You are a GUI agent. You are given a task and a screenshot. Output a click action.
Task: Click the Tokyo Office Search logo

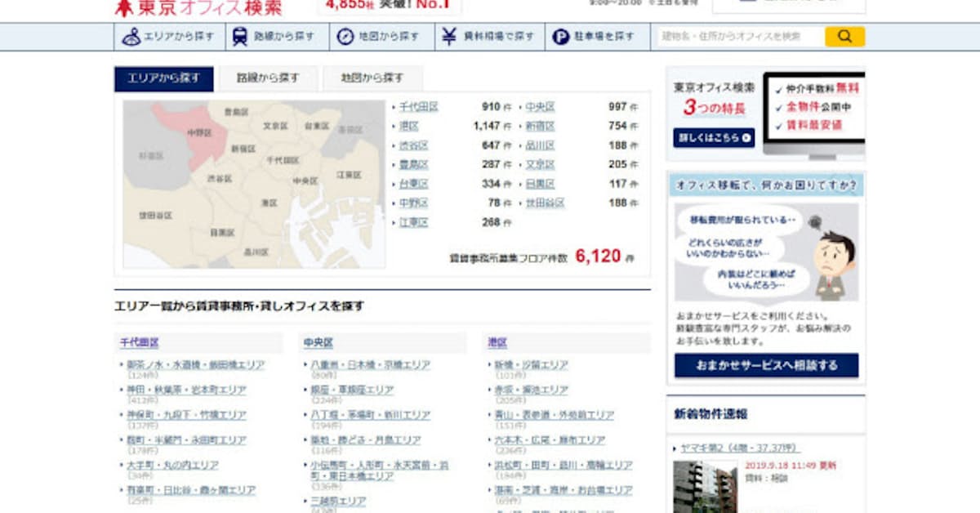[x=198, y=7]
